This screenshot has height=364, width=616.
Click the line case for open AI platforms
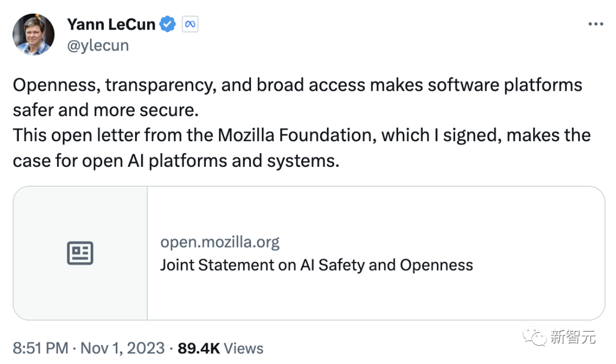coord(176,161)
